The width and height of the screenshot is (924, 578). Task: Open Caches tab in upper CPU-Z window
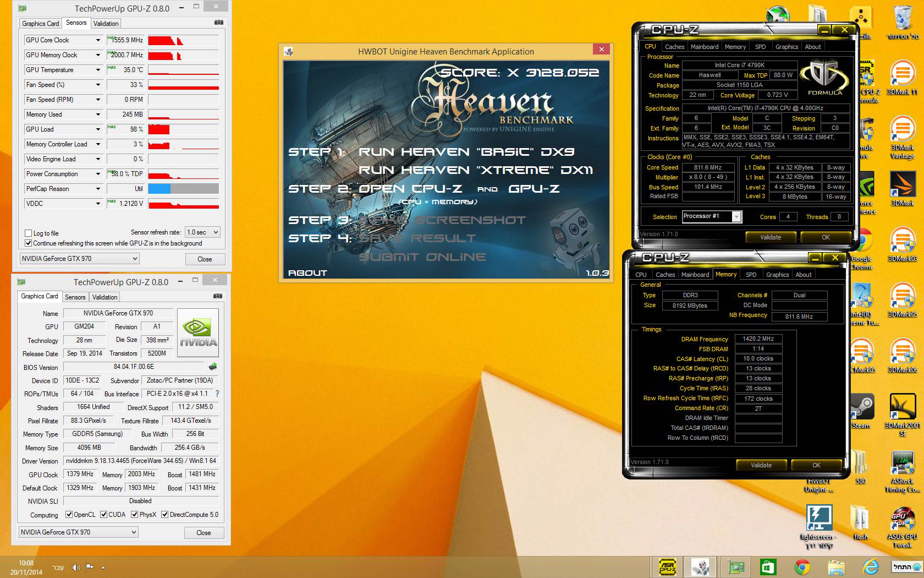[674, 47]
